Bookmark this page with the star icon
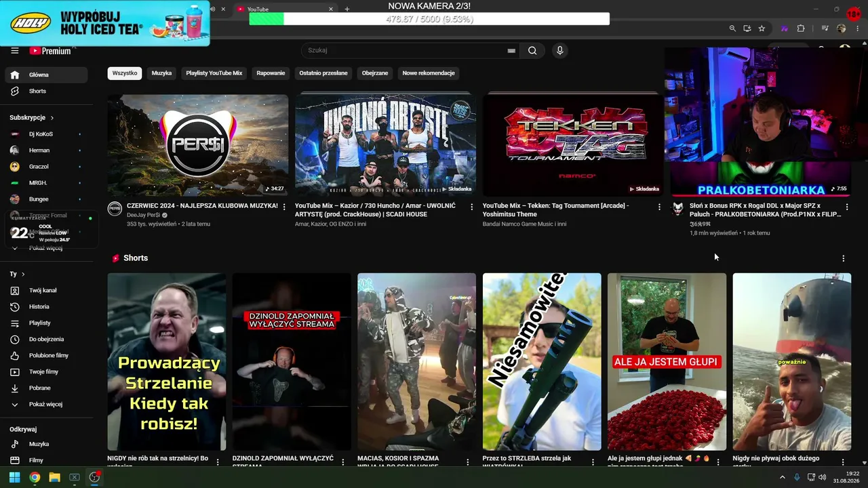Image resolution: width=868 pixels, height=488 pixels. [762, 28]
